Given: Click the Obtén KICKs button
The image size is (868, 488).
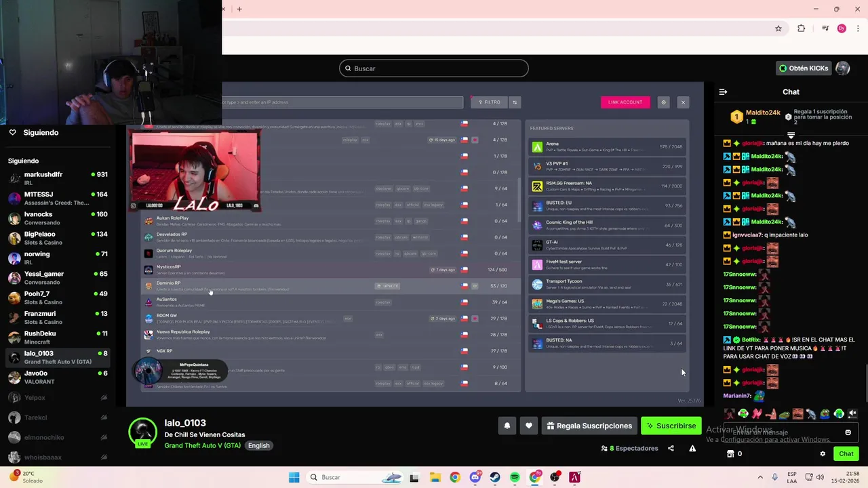Looking at the screenshot, I should pyautogui.click(x=804, y=68).
